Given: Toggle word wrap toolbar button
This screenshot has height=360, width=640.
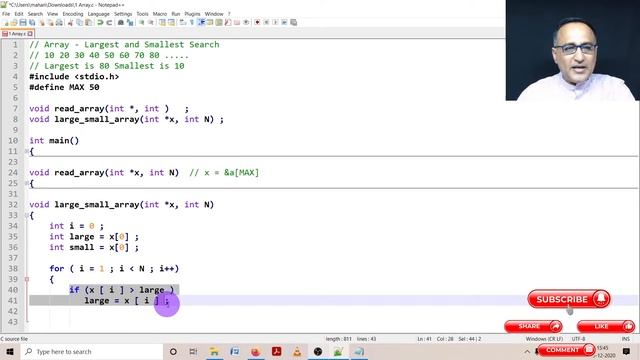Looking at the screenshot, I should (x=182, y=22).
